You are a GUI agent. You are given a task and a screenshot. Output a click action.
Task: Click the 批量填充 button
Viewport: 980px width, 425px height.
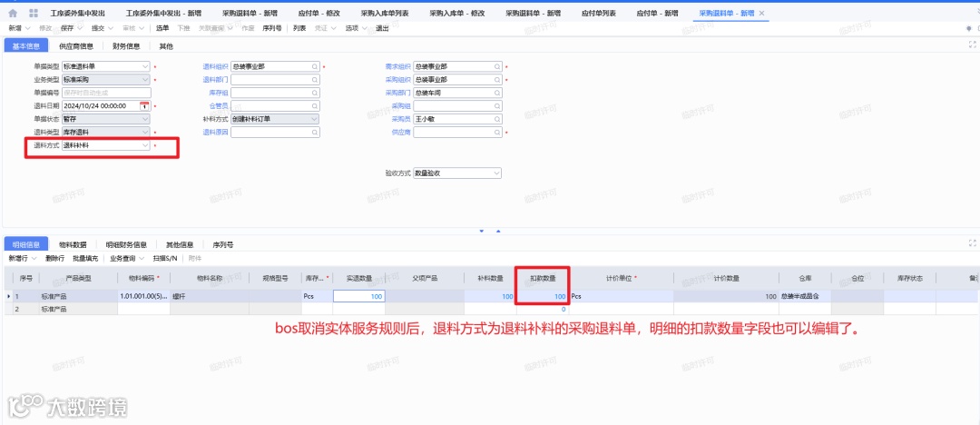coord(85,258)
